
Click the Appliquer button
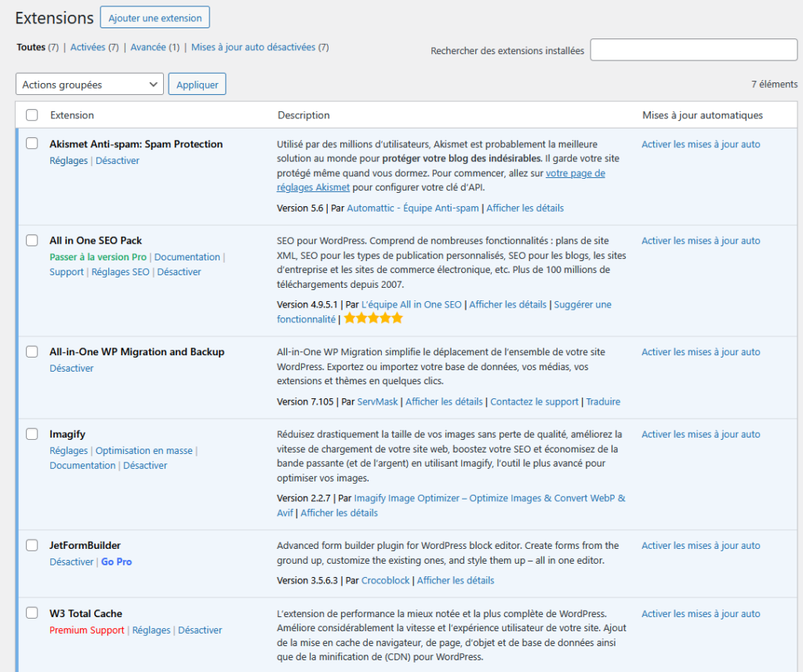point(197,84)
